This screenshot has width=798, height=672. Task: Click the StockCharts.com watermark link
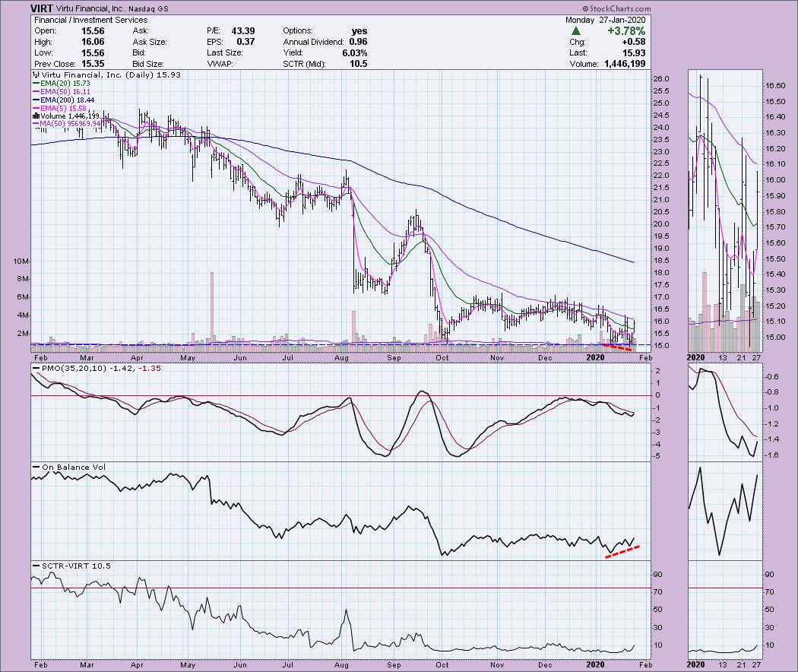click(616, 8)
